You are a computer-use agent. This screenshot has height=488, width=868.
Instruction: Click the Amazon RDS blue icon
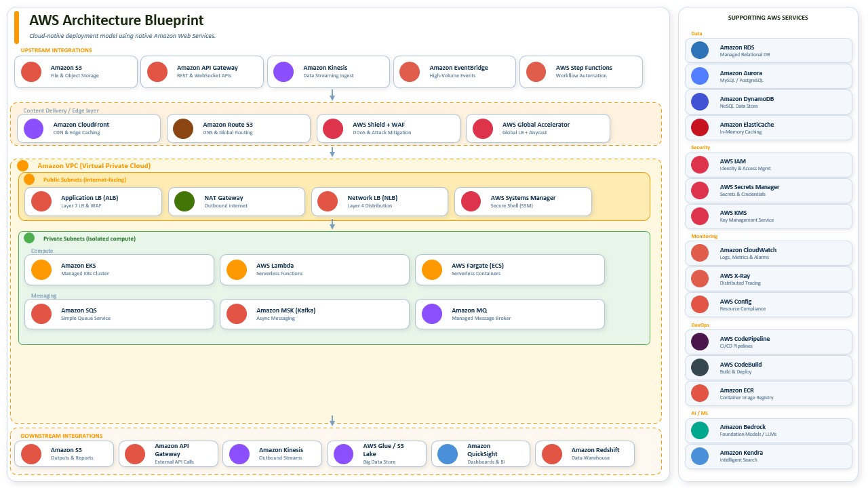700,50
